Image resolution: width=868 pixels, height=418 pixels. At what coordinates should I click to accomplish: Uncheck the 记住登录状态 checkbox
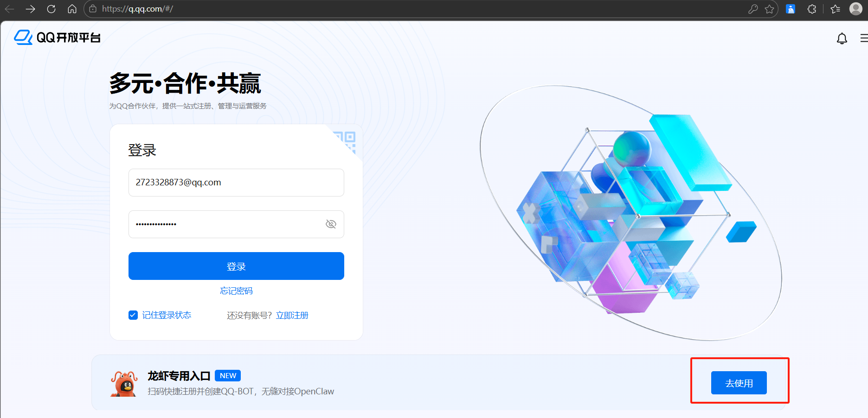133,315
